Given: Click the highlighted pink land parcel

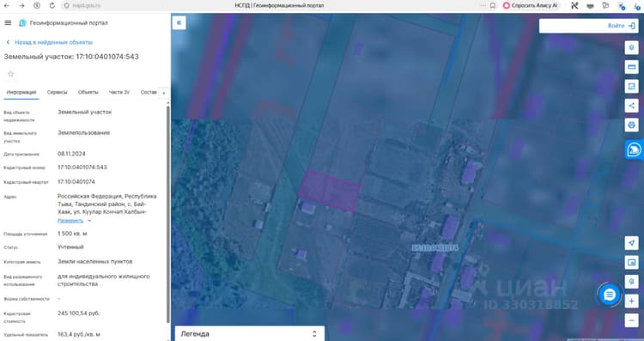Looking at the screenshot, I should pyautogui.click(x=330, y=191).
